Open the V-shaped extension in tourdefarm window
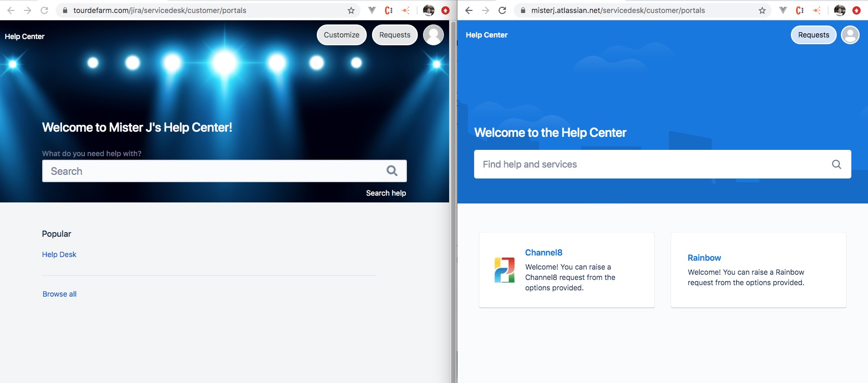The image size is (868, 383). tap(372, 10)
